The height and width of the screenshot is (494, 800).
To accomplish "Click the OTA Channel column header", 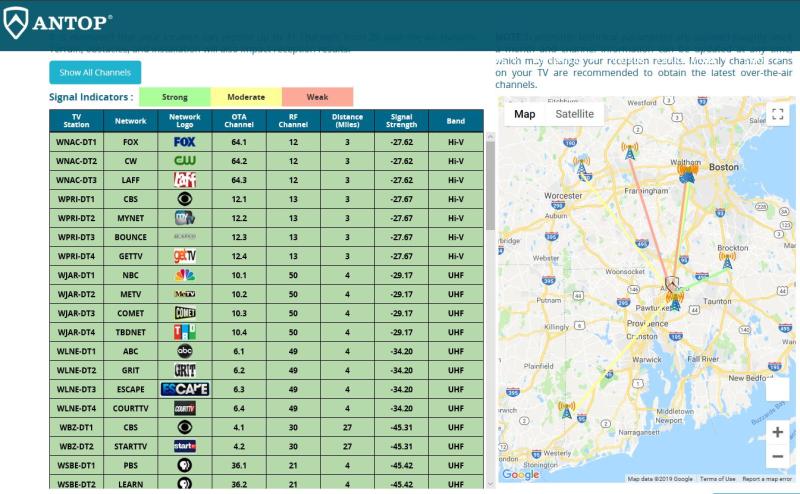I will coord(239,121).
